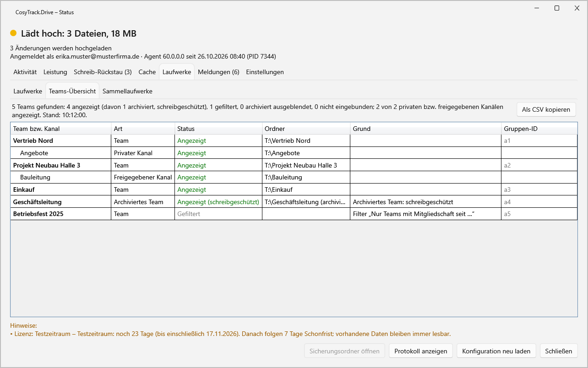Click the Grund column header
The width and height of the screenshot is (588, 368).
[x=426, y=129]
